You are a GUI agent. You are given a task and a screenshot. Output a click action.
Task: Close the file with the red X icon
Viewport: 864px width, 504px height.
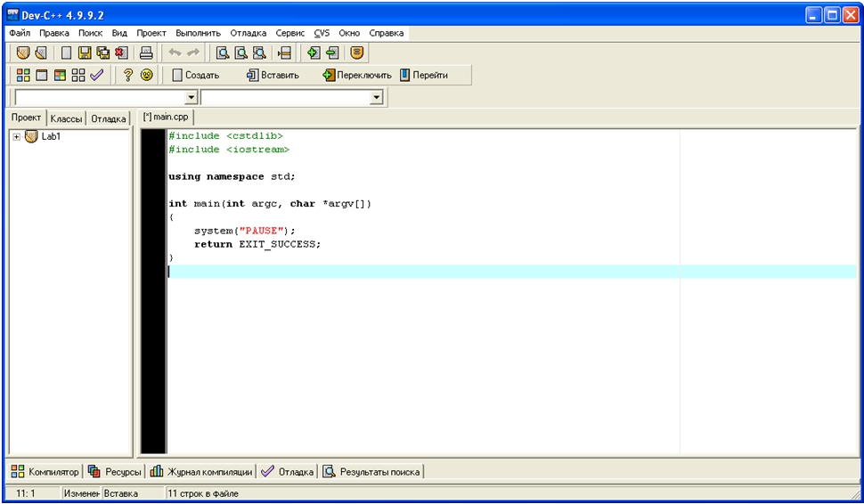pyautogui.click(x=121, y=53)
